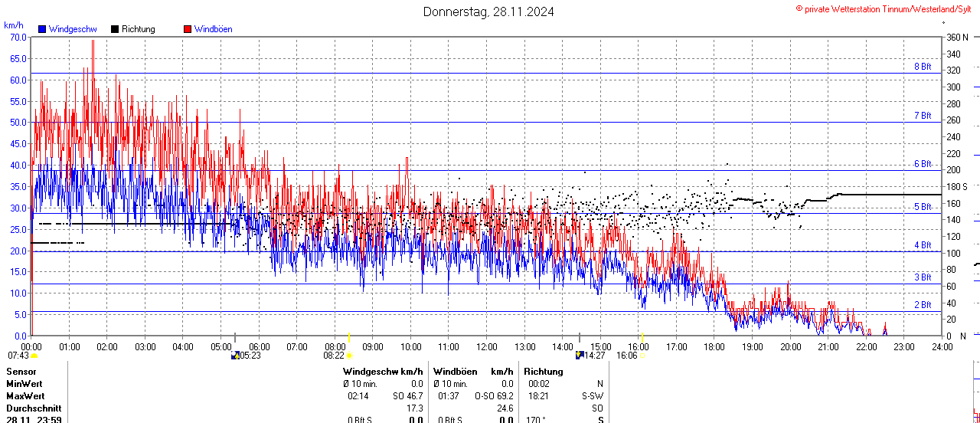Click the MinWert row label

coord(24,384)
